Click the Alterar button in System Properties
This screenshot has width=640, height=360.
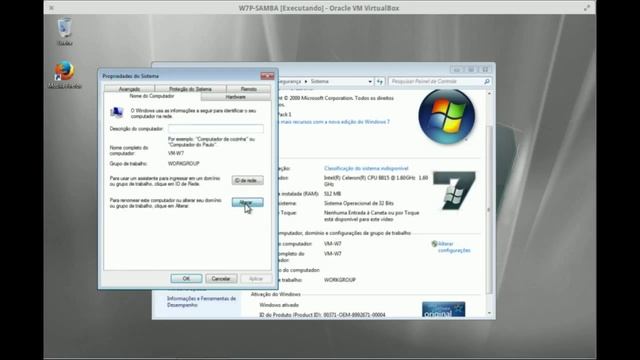[247, 202]
